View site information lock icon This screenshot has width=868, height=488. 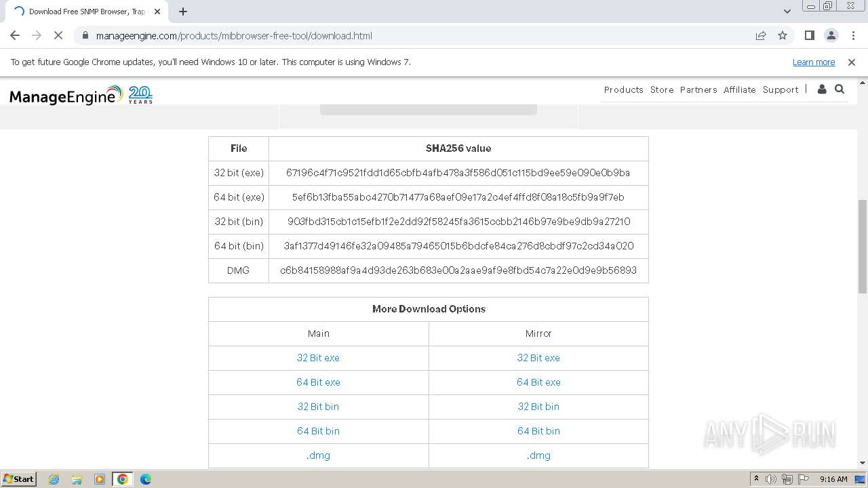[85, 35]
